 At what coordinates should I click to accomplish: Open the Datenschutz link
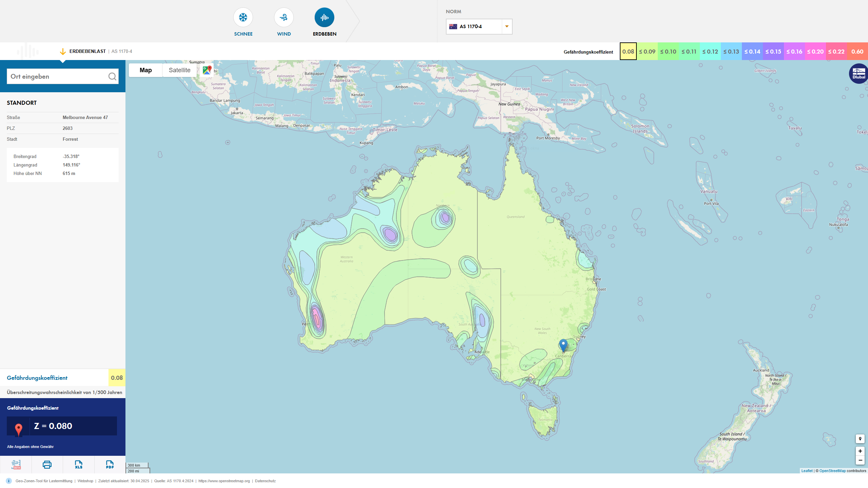coord(265,481)
